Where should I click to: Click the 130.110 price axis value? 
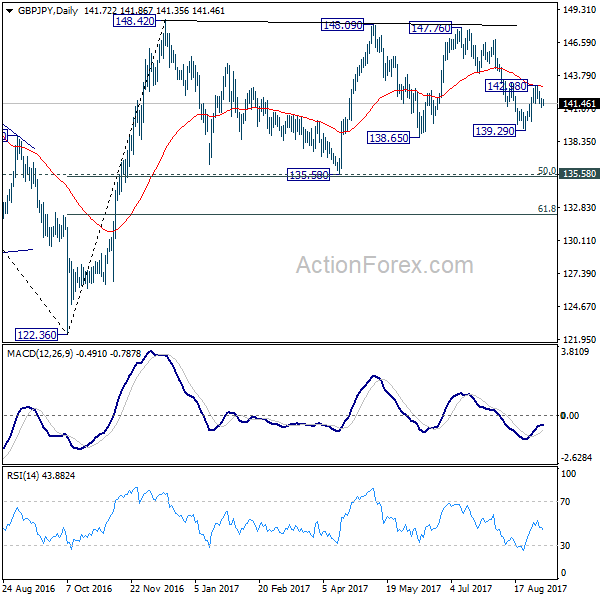point(579,240)
